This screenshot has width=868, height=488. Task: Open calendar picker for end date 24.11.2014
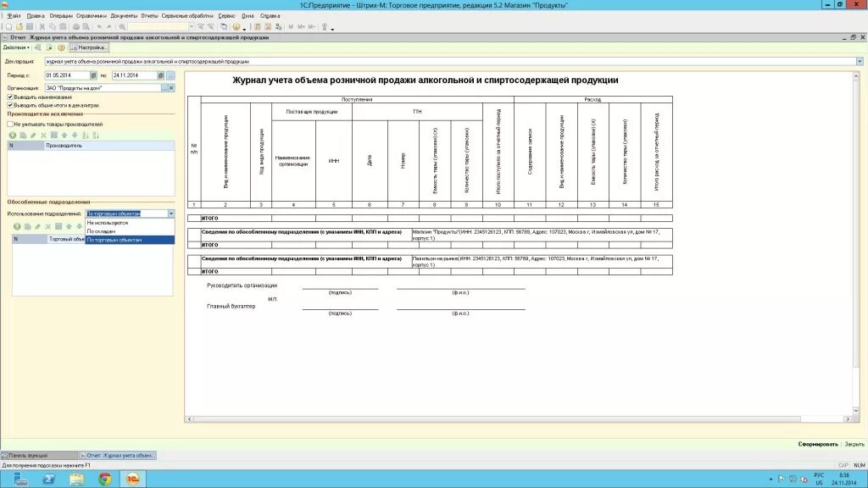(x=161, y=75)
